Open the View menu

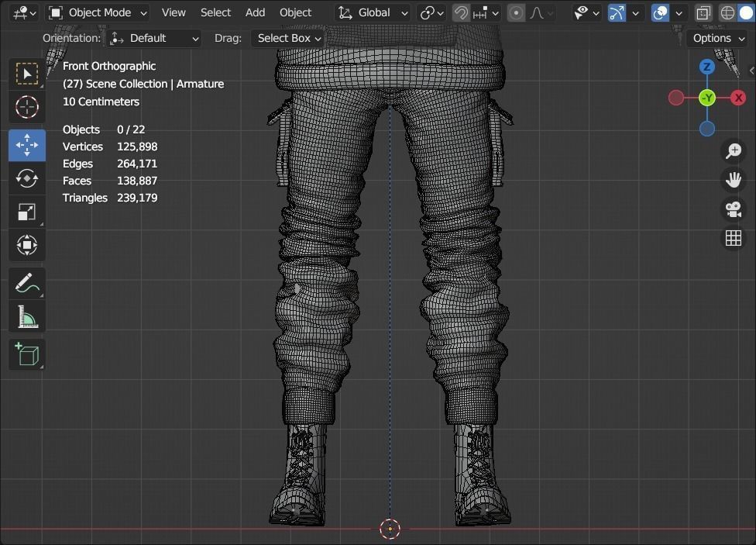click(x=174, y=13)
